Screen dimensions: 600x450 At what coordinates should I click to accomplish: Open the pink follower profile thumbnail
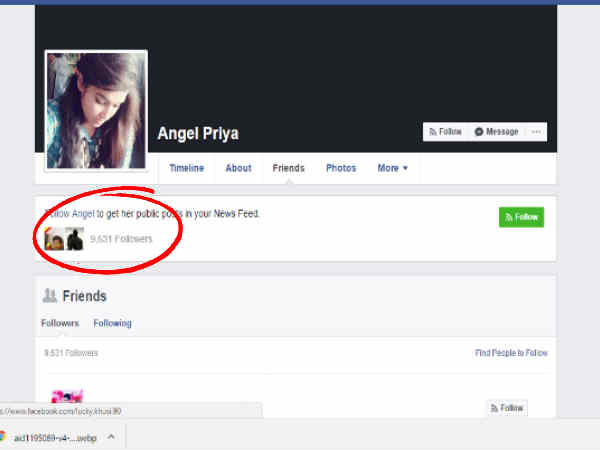(x=67, y=396)
